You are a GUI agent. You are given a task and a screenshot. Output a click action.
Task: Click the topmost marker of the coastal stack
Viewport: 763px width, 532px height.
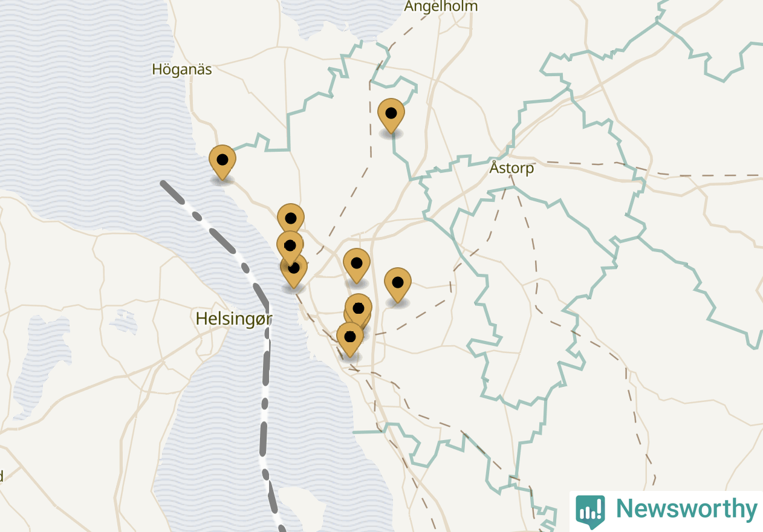tap(291, 218)
